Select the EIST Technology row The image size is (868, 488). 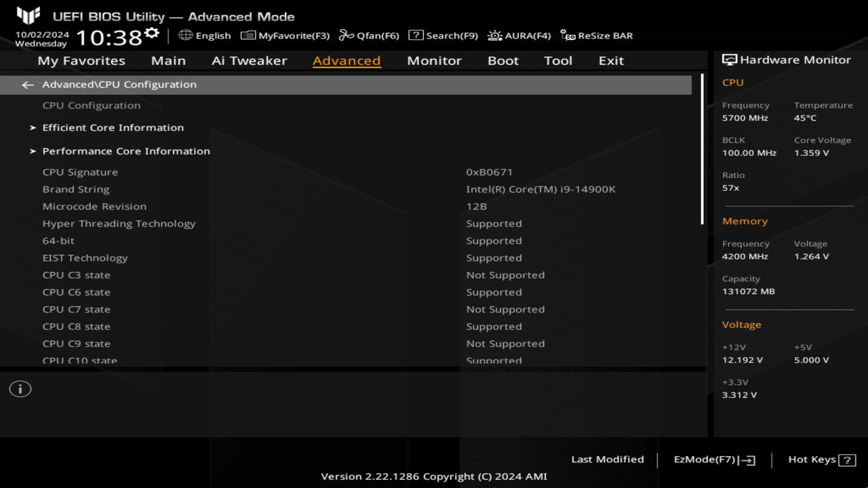(346, 258)
